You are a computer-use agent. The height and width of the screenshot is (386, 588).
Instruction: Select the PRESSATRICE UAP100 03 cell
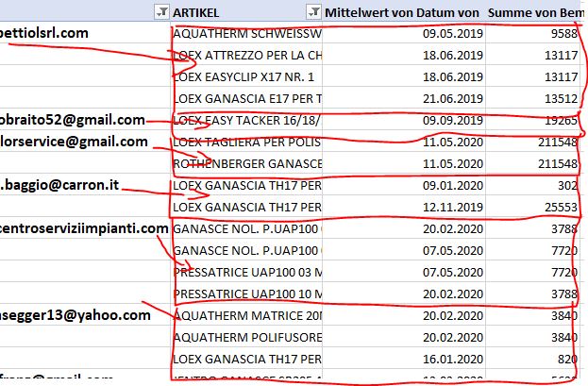(x=247, y=273)
